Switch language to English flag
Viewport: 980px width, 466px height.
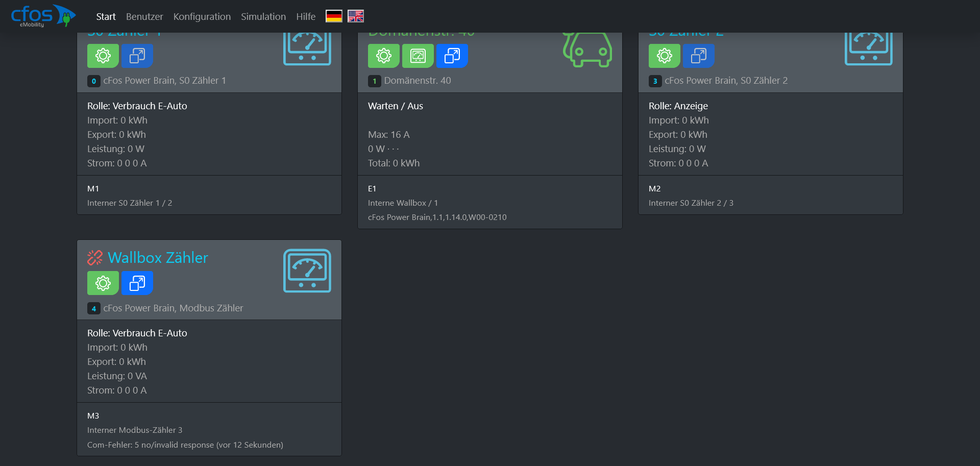point(356,16)
